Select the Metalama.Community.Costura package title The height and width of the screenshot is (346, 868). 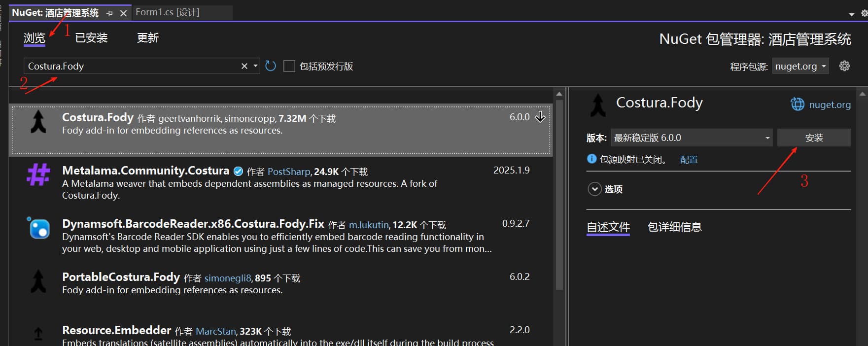pos(145,171)
